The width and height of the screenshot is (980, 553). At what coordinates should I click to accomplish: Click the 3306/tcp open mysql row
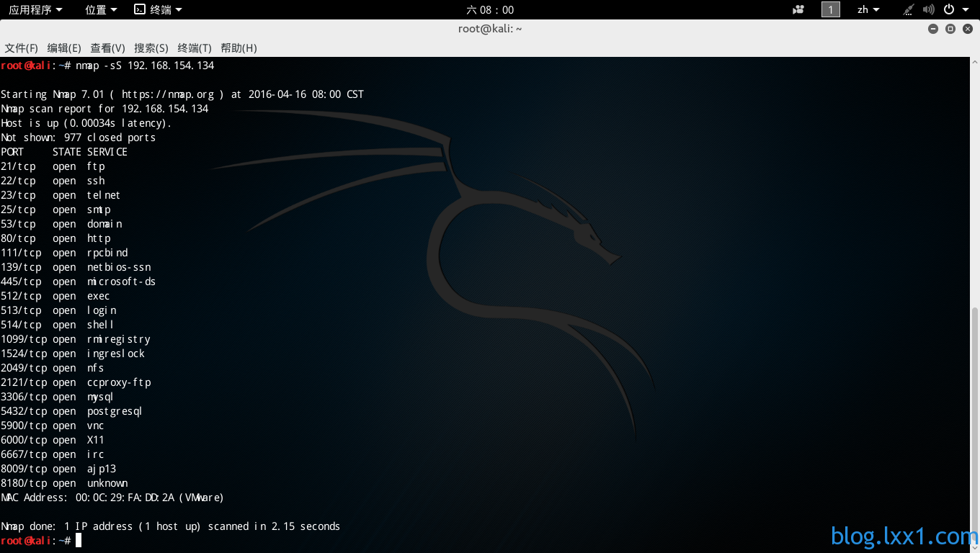tap(58, 397)
